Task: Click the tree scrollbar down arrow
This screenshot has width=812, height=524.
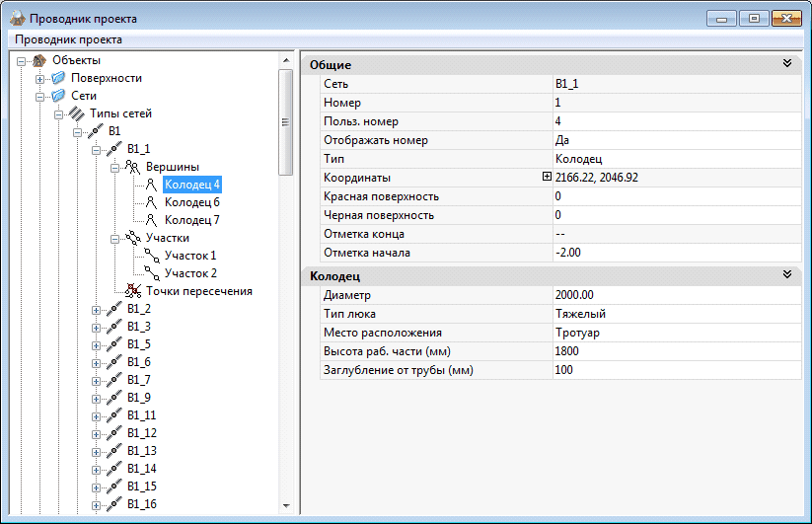Action: (286, 504)
